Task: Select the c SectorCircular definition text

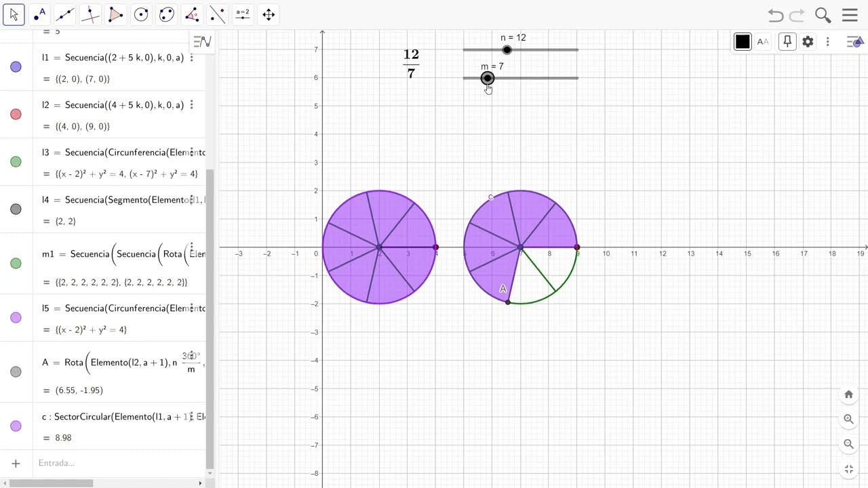Action: 123,417
